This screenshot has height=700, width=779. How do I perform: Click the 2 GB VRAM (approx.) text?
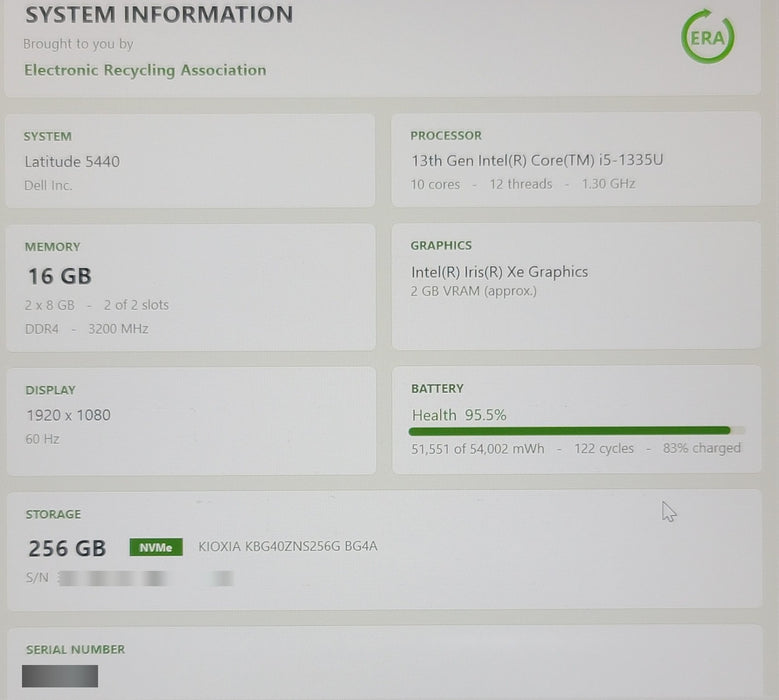click(473, 291)
